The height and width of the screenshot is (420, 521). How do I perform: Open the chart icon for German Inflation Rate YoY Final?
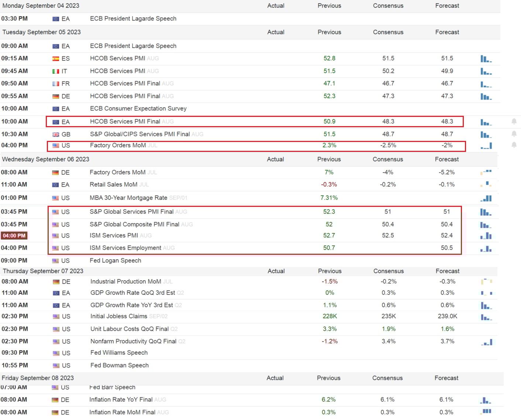pyautogui.click(x=486, y=400)
